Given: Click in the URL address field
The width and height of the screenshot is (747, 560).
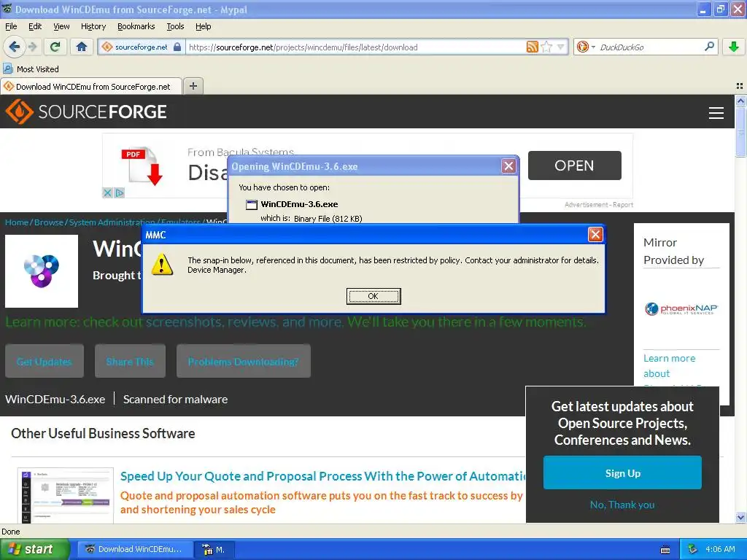Looking at the screenshot, I should point(355,47).
